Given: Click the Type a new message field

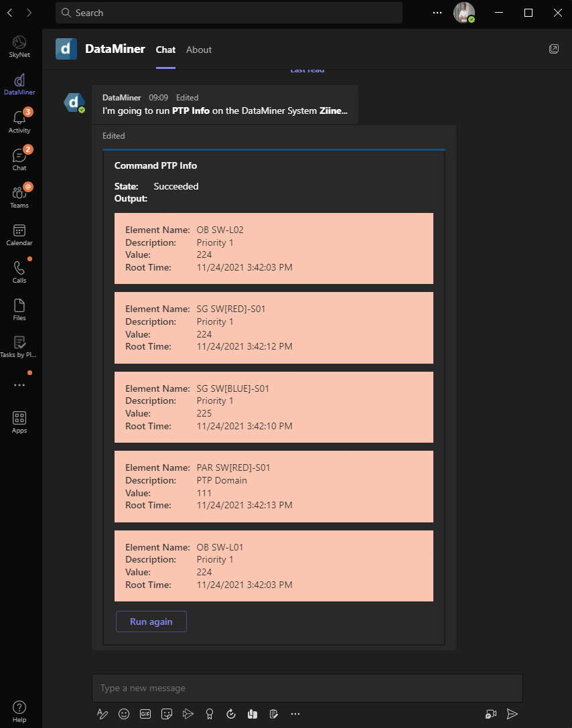Looking at the screenshot, I should coord(307,688).
